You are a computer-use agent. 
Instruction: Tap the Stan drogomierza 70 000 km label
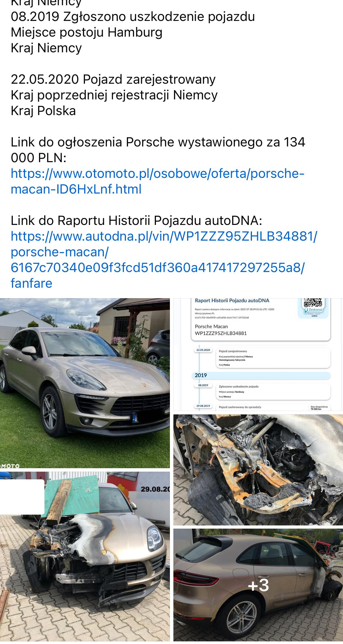point(319,408)
